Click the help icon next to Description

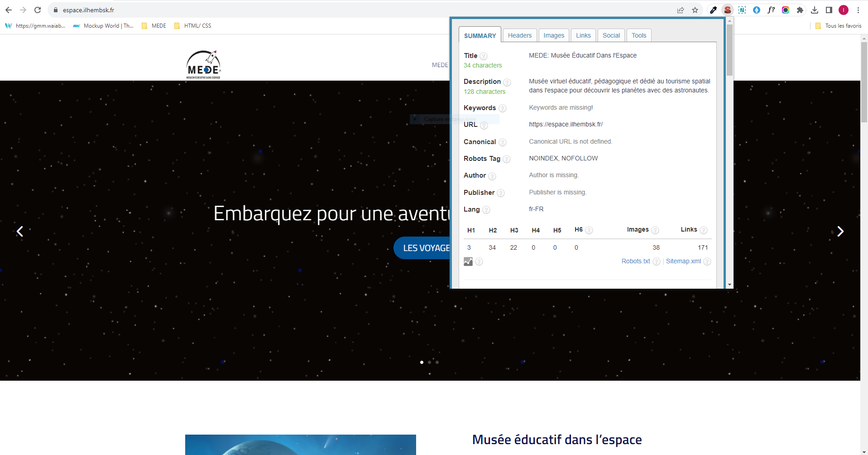tap(507, 82)
